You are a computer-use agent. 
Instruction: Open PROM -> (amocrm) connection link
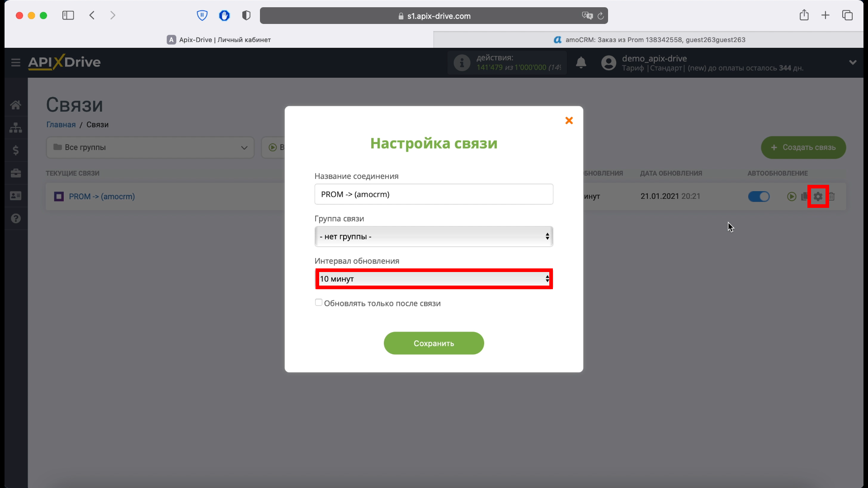(x=102, y=197)
